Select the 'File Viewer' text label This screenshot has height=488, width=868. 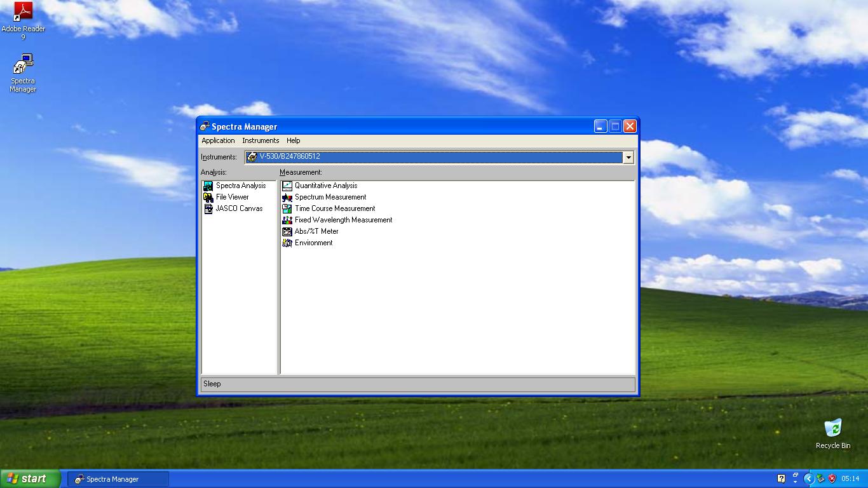pos(233,197)
